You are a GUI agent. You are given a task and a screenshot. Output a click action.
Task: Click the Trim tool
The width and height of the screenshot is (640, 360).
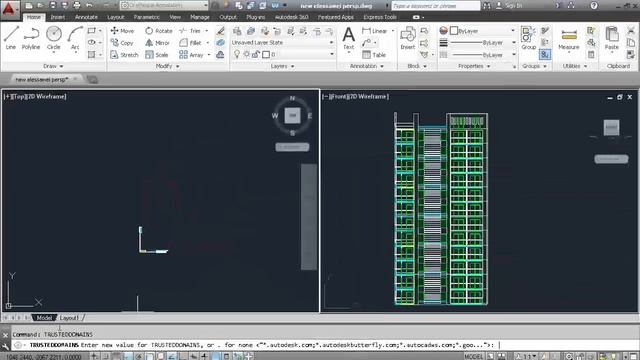(190, 31)
